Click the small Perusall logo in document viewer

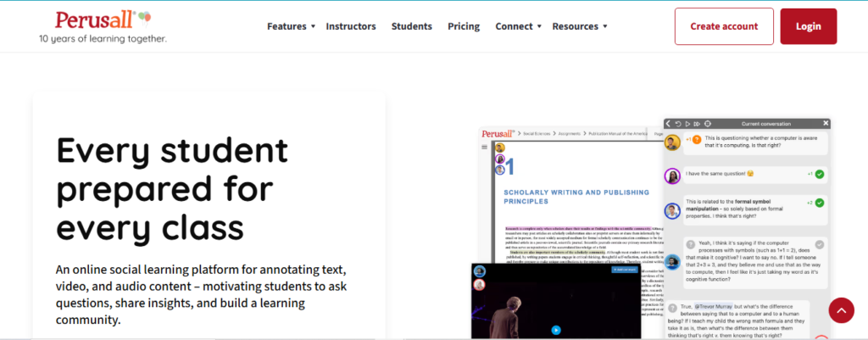pos(498,133)
